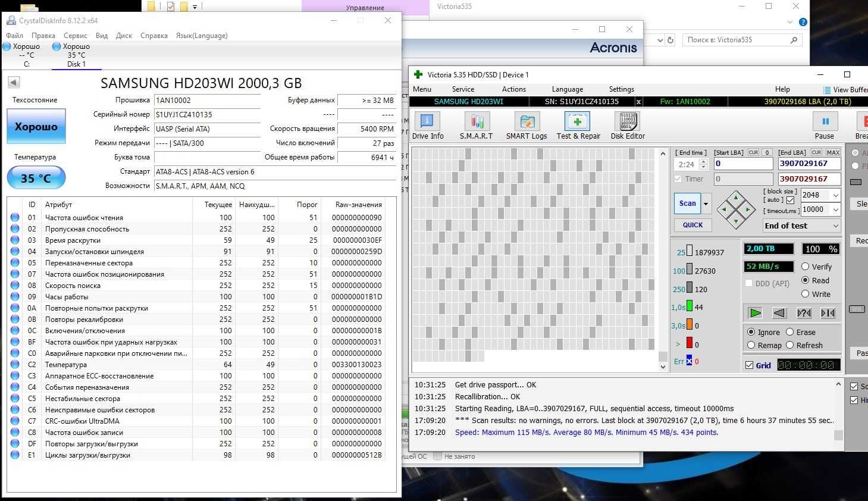Click the left arrow on the diamond navigation pad
This screenshot has width=868, height=501.
tap(724, 209)
